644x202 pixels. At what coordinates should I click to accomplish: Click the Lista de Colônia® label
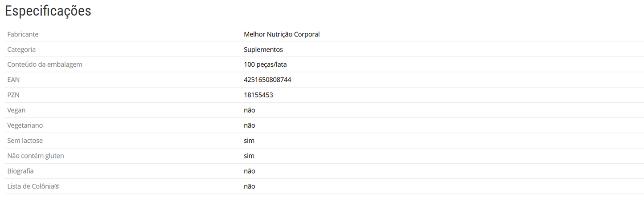coord(33,186)
